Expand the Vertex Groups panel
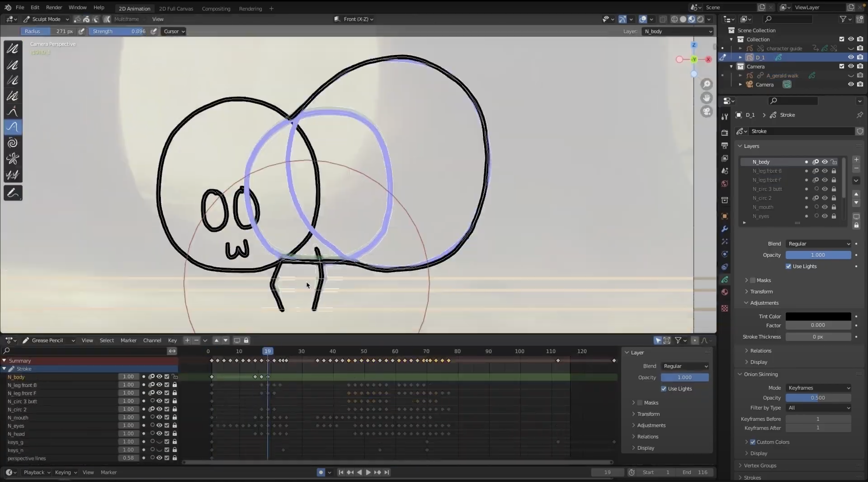 coord(760,466)
